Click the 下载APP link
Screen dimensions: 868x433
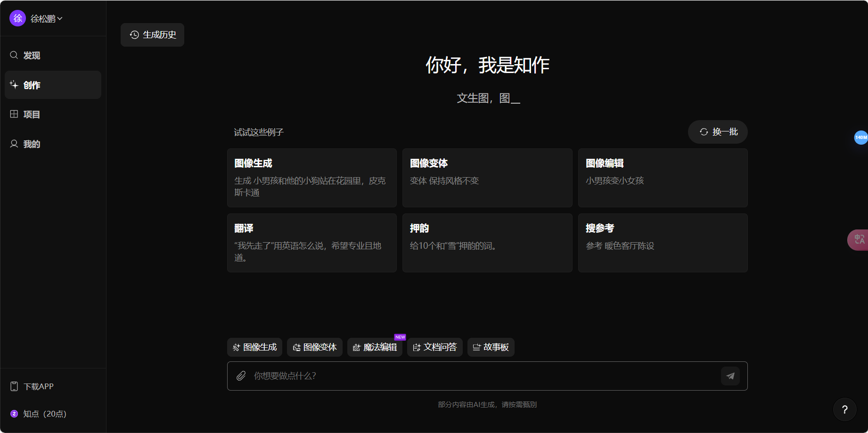(x=39, y=386)
